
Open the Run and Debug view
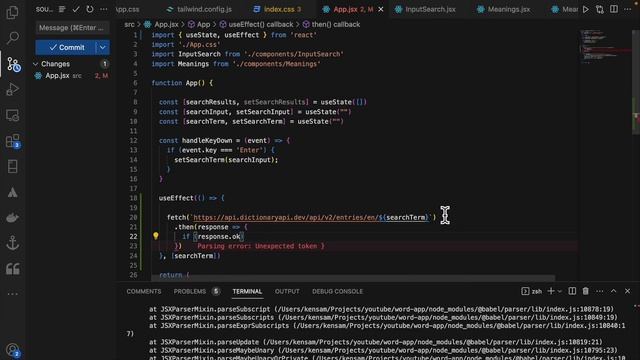pyautogui.click(x=12, y=89)
